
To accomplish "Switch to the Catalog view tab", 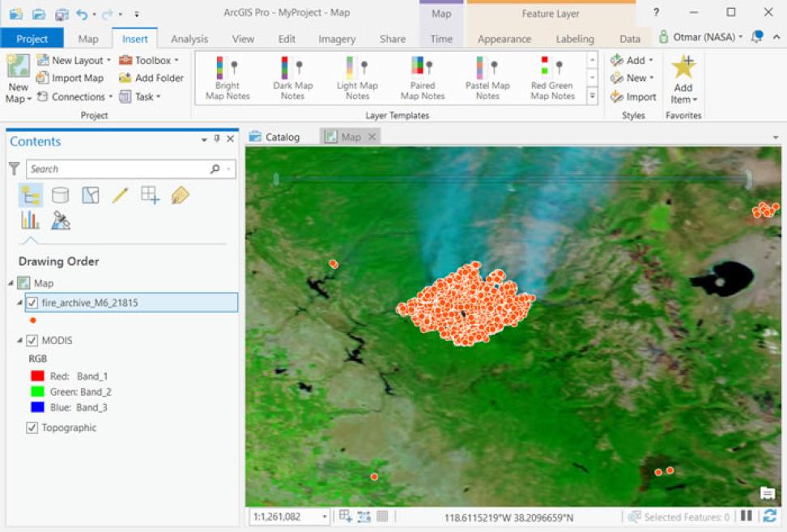I will coord(275,137).
